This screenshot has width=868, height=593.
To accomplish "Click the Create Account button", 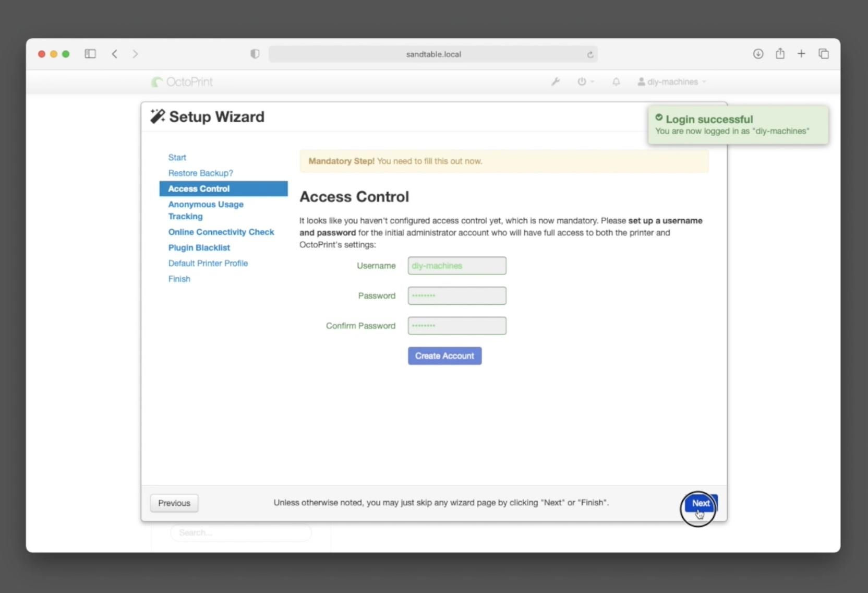I will 444,356.
